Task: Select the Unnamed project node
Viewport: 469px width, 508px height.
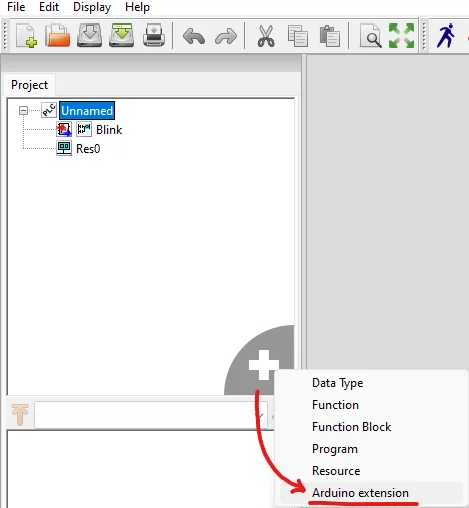Action: (x=87, y=110)
